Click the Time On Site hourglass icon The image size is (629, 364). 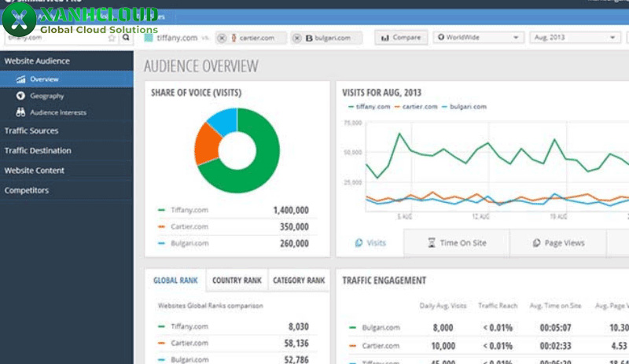pos(431,243)
